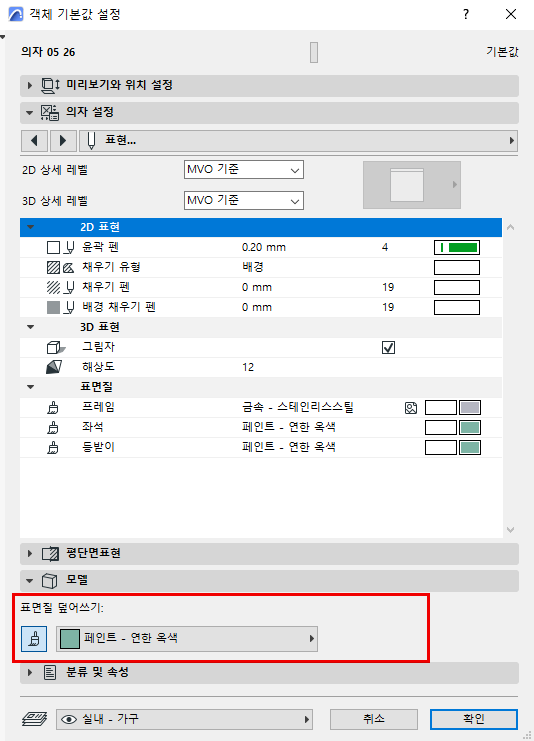534x741 pixels.
Task: Click the parameter list scroll down arrow
Action: pos(510,530)
